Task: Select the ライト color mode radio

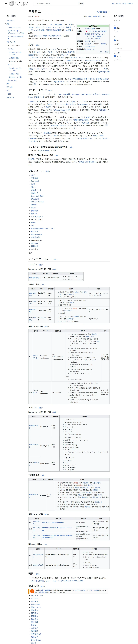Action: tap(115, 56)
